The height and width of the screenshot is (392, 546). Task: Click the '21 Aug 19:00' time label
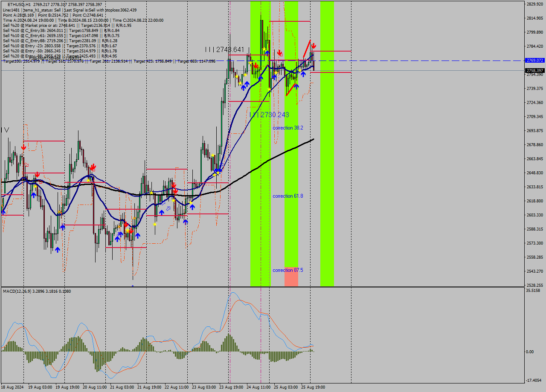click(x=149, y=387)
